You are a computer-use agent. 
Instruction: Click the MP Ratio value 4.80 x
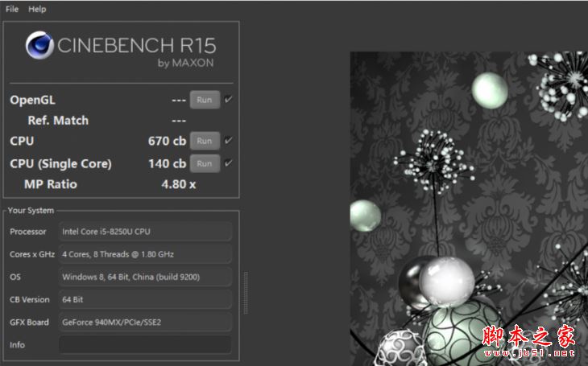(179, 184)
